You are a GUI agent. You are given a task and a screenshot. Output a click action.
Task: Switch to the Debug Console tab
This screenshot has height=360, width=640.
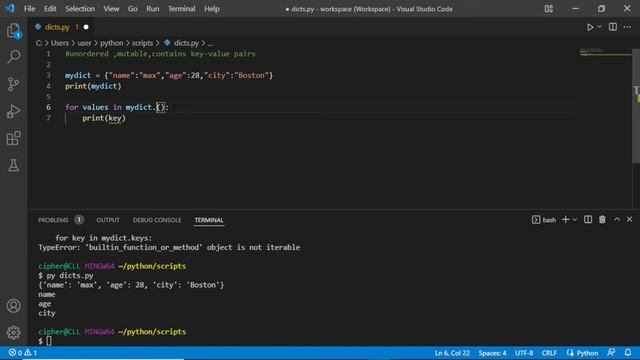(157, 220)
